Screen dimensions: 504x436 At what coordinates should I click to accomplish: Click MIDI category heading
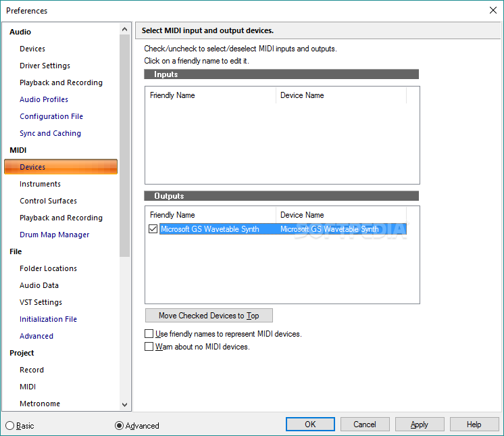pyautogui.click(x=18, y=150)
